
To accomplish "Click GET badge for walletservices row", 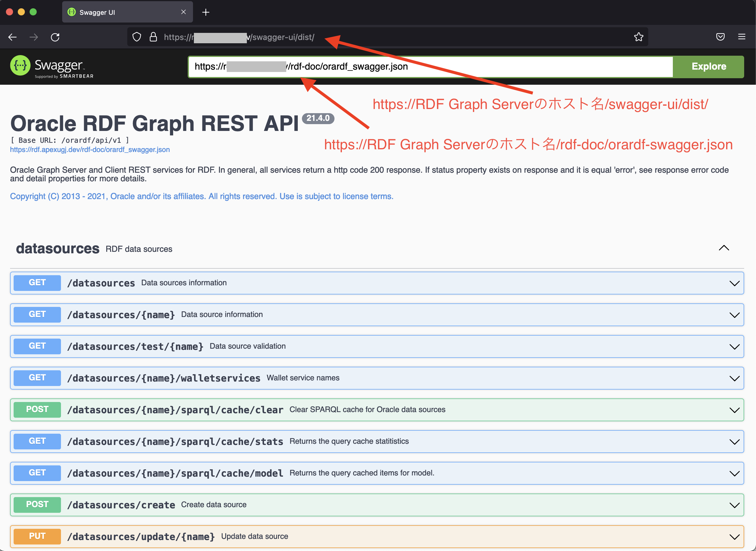I will pos(37,378).
